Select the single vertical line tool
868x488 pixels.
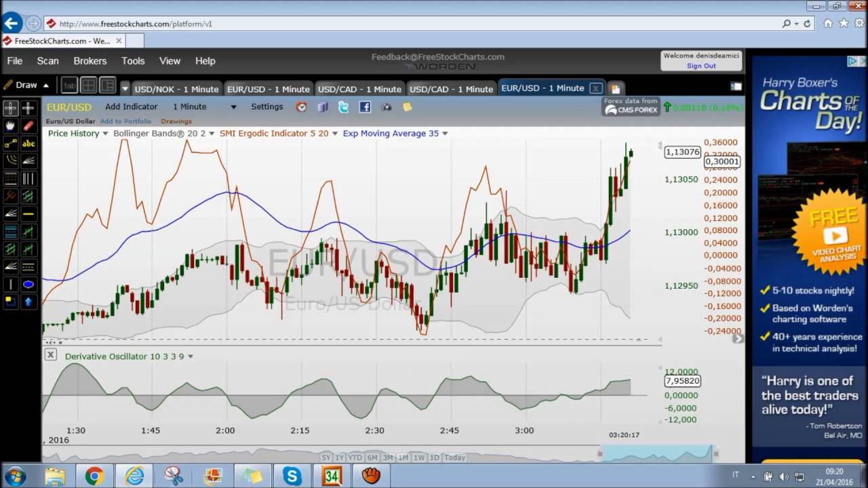11,284
